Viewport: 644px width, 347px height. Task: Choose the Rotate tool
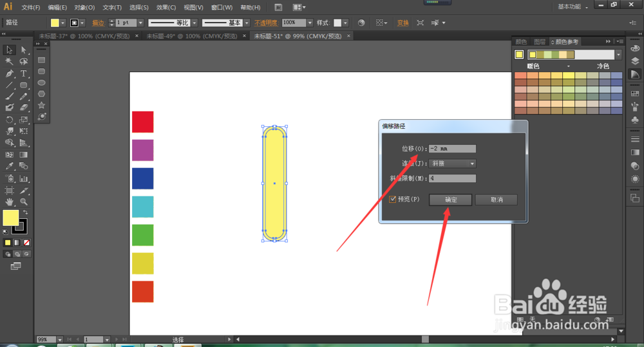coord(9,120)
